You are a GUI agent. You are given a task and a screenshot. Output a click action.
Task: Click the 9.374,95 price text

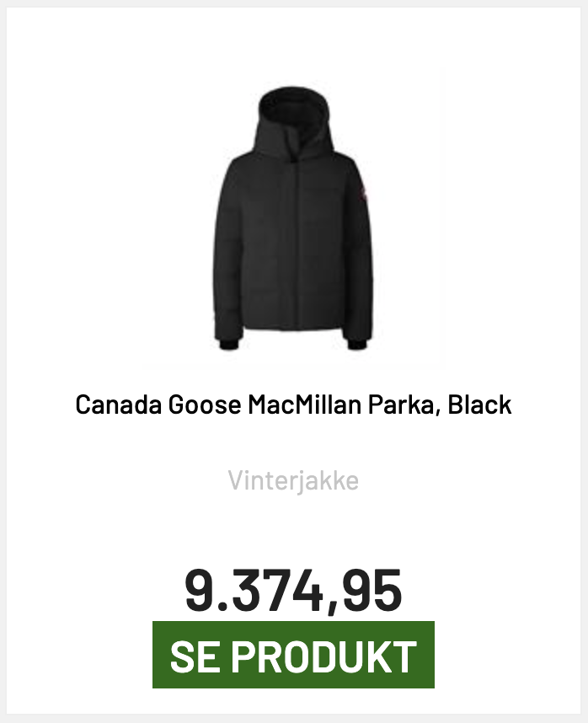293,591
